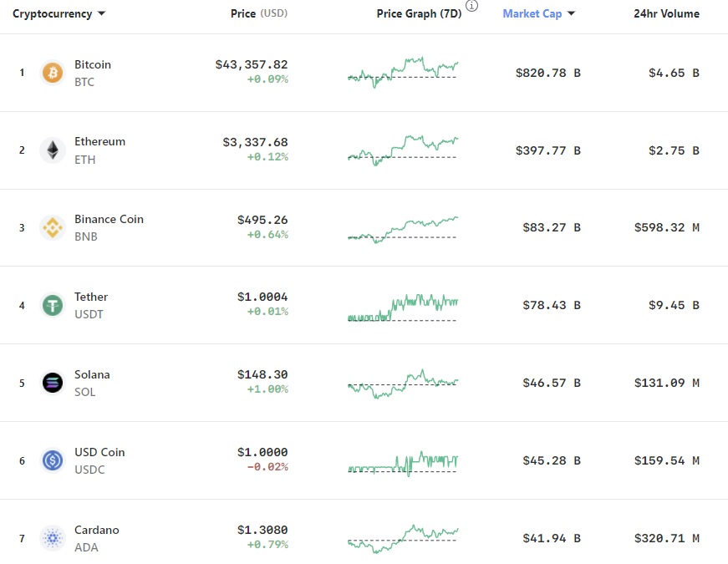The height and width of the screenshot is (564, 728).
Task: Open the Bitcoin name link
Action: coord(93,64)
